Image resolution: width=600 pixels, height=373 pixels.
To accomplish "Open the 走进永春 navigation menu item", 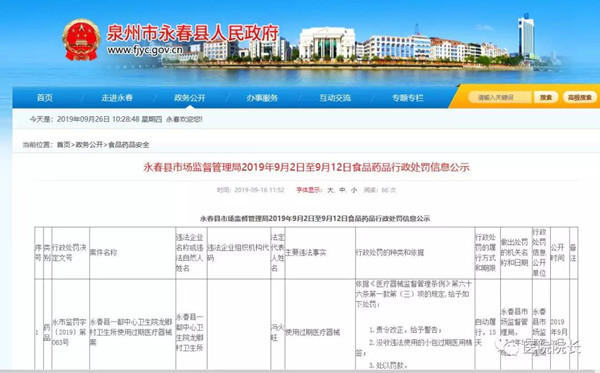I will click(x=117, y=98).
